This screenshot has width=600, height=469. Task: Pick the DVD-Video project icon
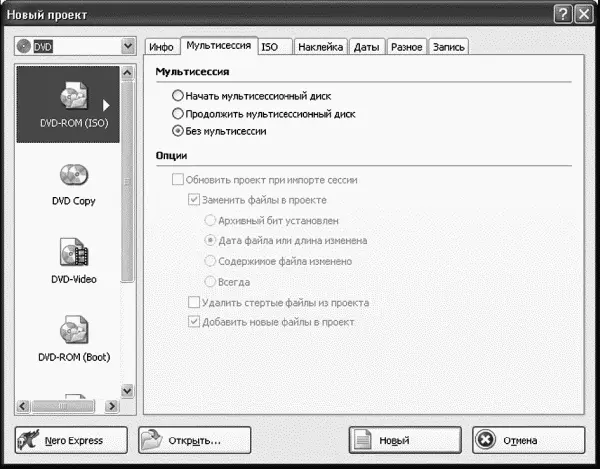tap(74, 252)
